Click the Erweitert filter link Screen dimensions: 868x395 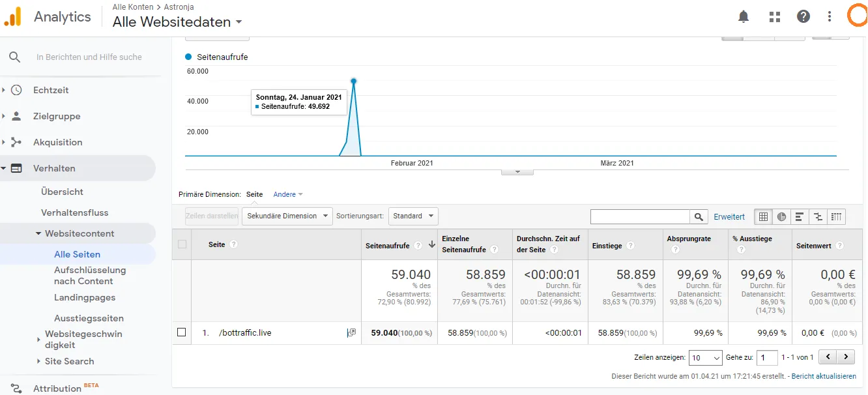coord(729,216)
